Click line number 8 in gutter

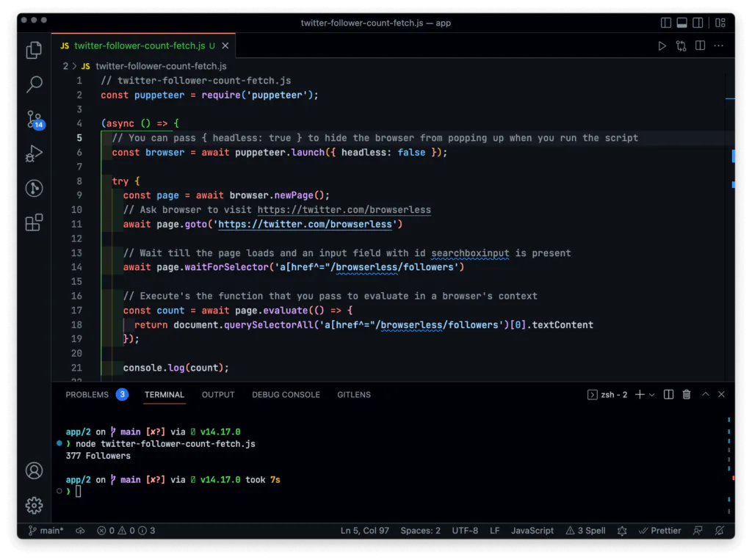79,181
